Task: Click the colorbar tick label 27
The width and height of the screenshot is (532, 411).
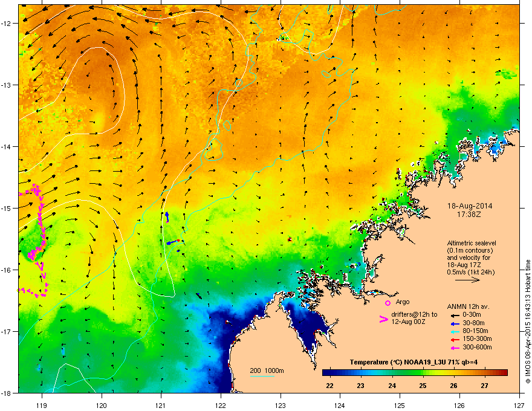Action: coord(484,386)
